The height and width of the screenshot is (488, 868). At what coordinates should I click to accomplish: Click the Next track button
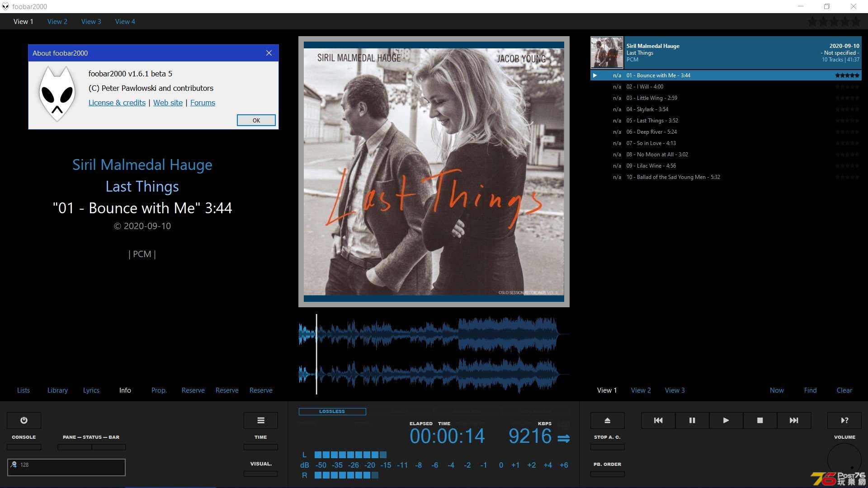tap(794, 419)
